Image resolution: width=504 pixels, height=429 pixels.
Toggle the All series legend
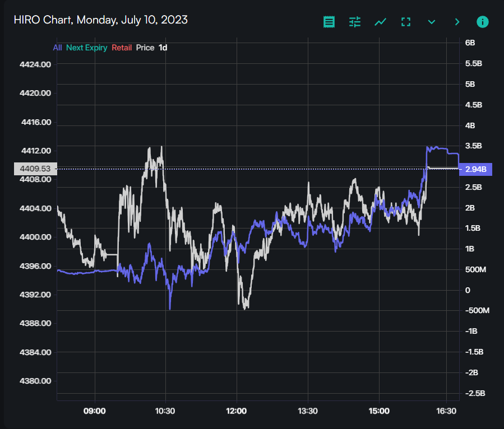tap(57, 48)
